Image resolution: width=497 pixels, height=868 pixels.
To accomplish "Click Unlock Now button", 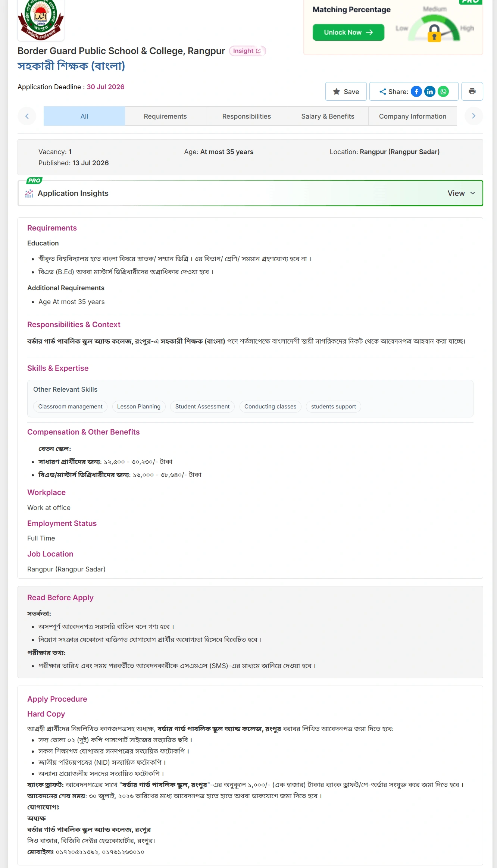I will click(348, 32).
